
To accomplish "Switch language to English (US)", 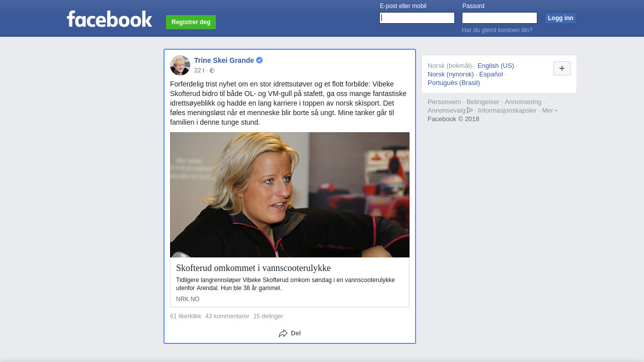I will pos(496,66).
